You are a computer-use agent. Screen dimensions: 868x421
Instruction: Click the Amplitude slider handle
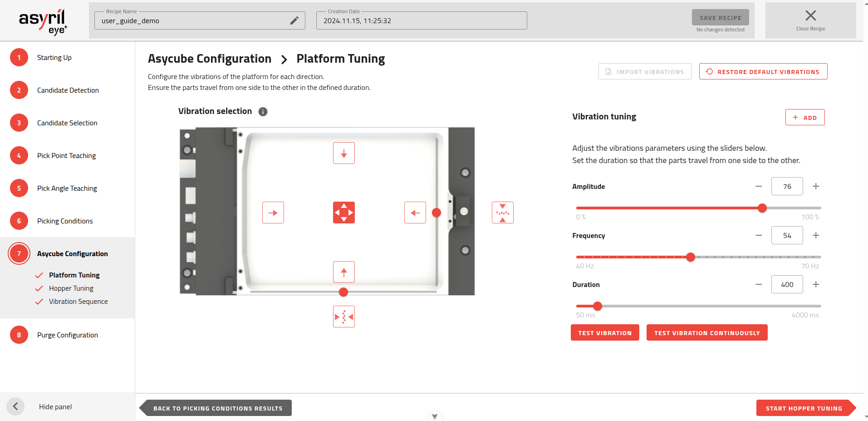tap(762, 208)
